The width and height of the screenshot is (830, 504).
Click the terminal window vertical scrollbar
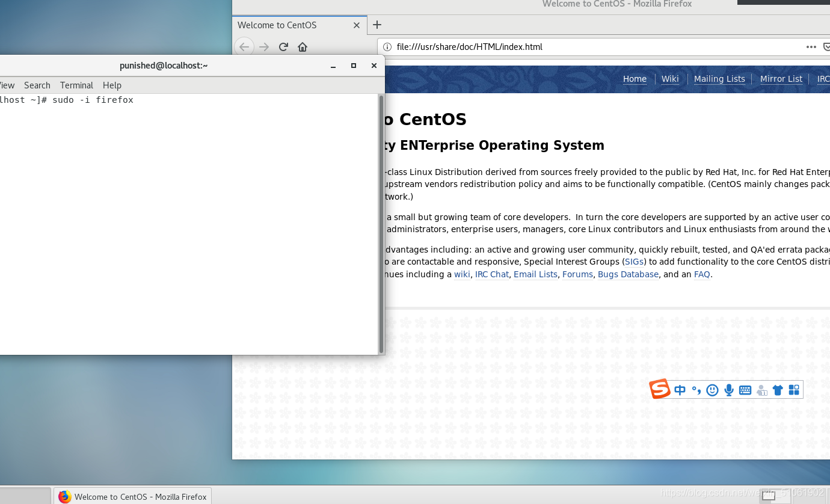point(381,224)
